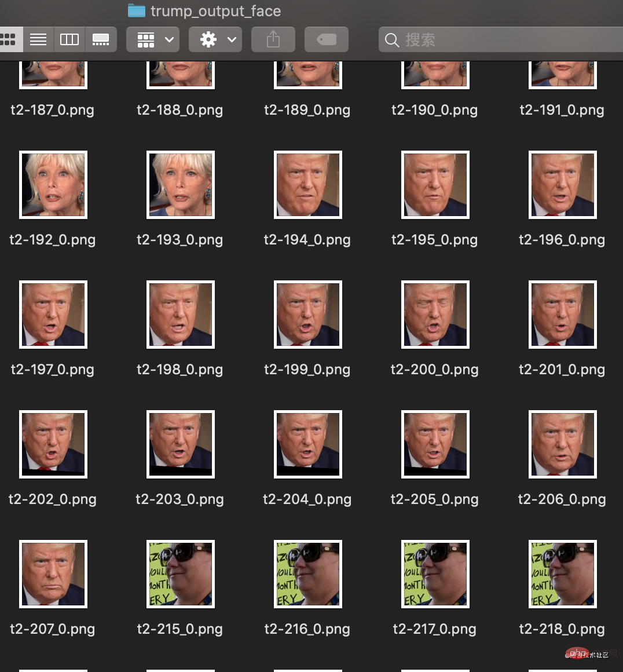Click the Share toolbar button
The height and width of the screenshot is (672, 623).
(x=273, y=39)
